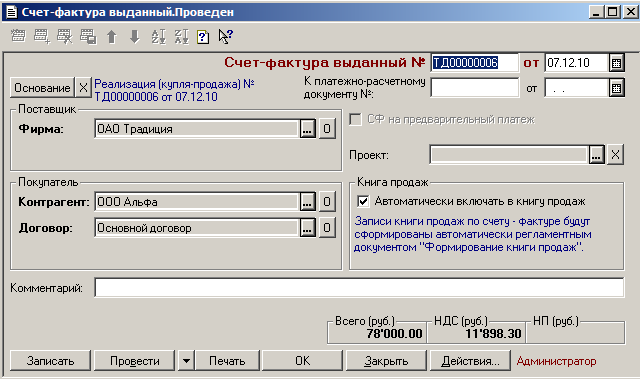The width and height of the screenshot is (640, 379).
Task: Click the delete row toolbar icon
Action: (64, 37)
